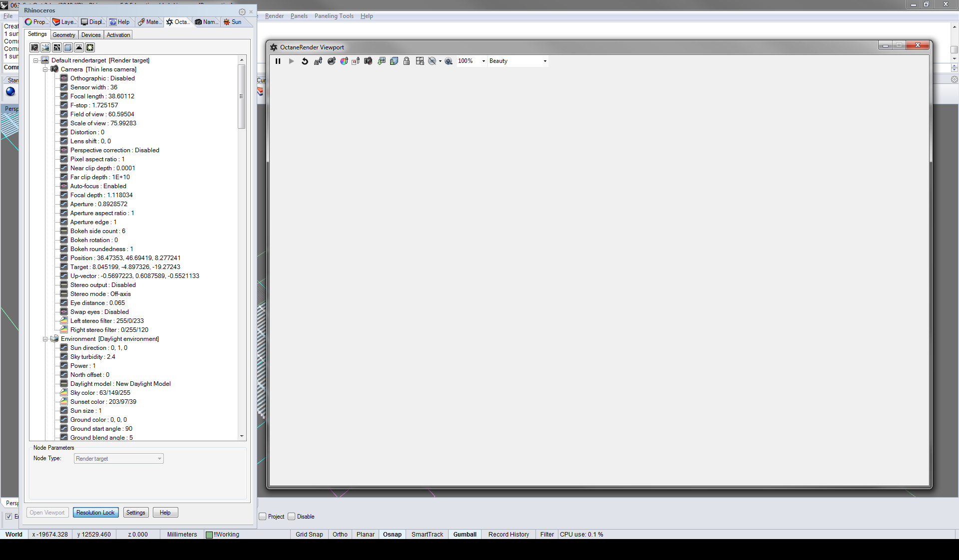Restart render with circular arrow icon
959x560 pixels.
[305, 61]
